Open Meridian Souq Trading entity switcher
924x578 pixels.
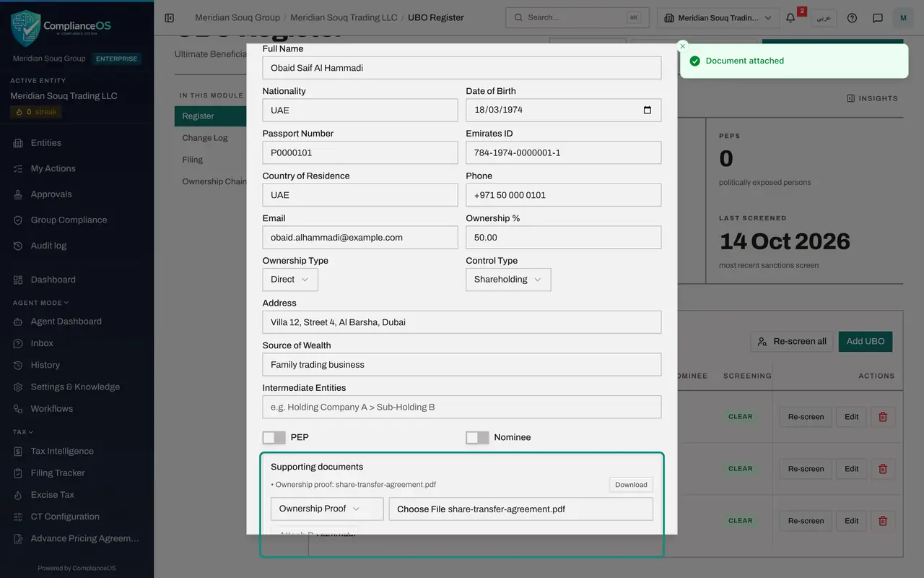tap(718, 18)
